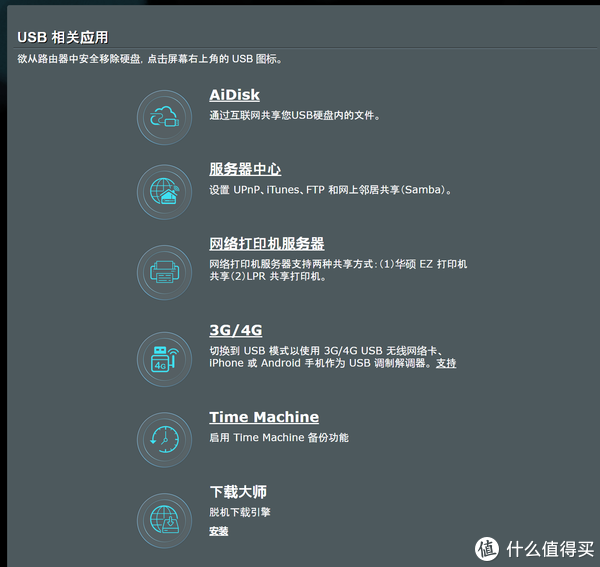Click the safe hard disk removal instruction text
This screenshot has width=600, height=567.
click(x=150, y=59)
